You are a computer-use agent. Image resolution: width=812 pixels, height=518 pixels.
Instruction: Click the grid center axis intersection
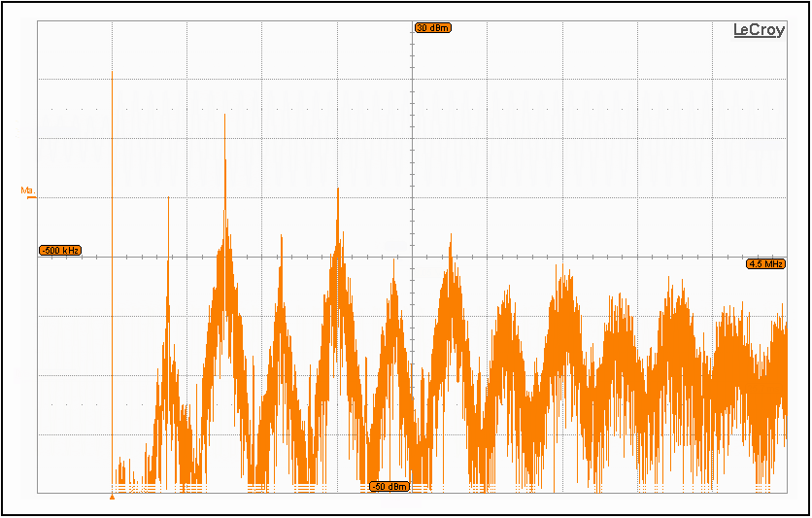(413, 257)
